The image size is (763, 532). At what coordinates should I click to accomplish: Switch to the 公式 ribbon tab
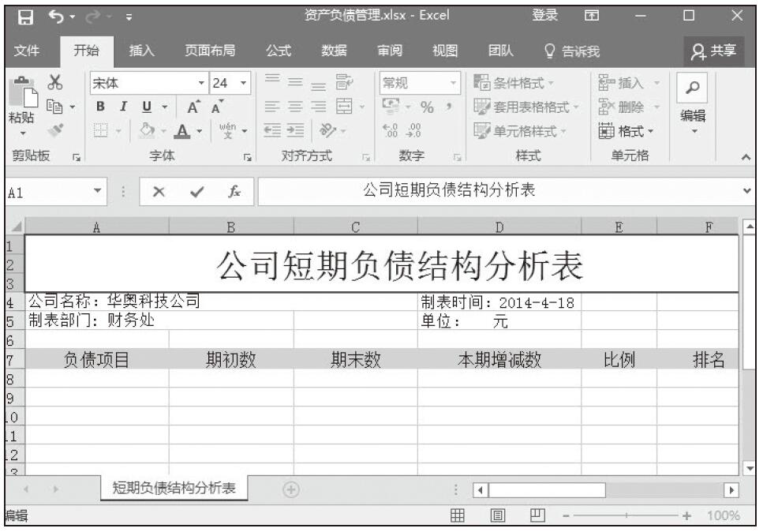pos(278,51)
